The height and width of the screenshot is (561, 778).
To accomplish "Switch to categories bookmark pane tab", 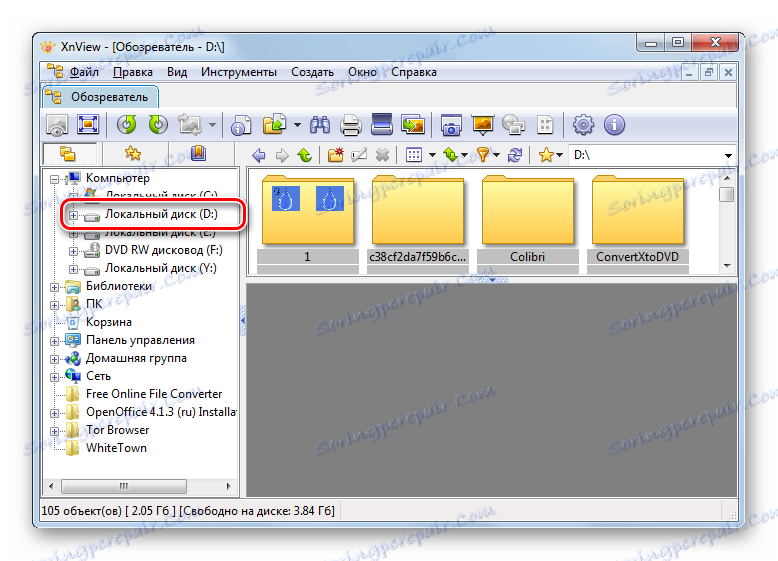I will point(198,153).
